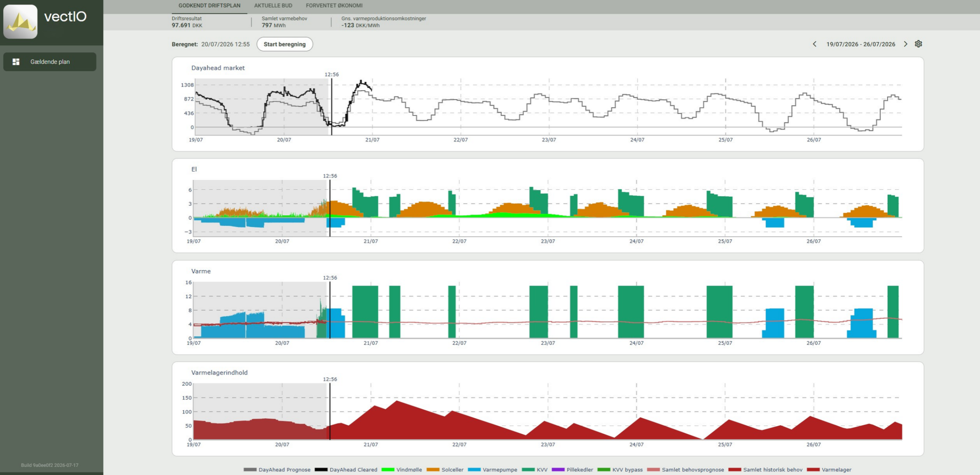
Task: Toggle DayAhead Prognose legend swatch
Action: tap(250, 470)
